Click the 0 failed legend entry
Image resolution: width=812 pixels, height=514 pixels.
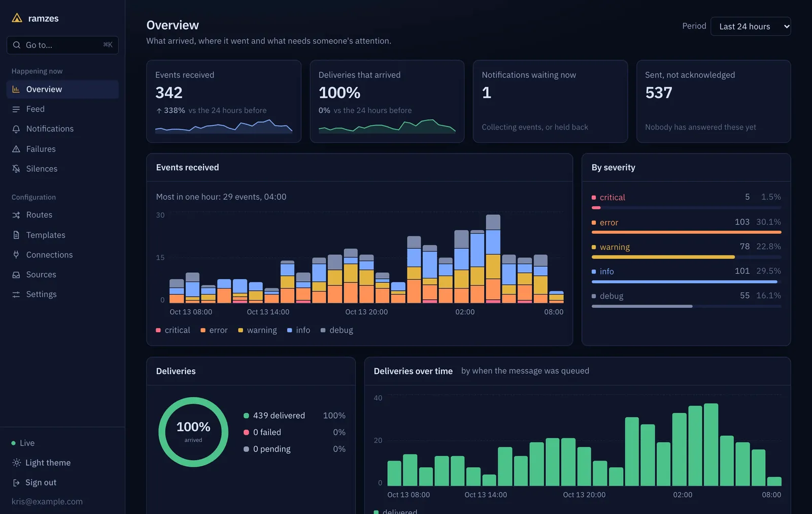[x=294, y=432]
